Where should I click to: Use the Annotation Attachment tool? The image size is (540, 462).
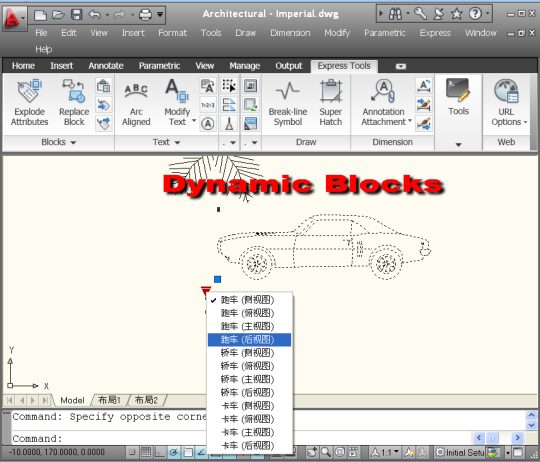click(x=384, y=103)
